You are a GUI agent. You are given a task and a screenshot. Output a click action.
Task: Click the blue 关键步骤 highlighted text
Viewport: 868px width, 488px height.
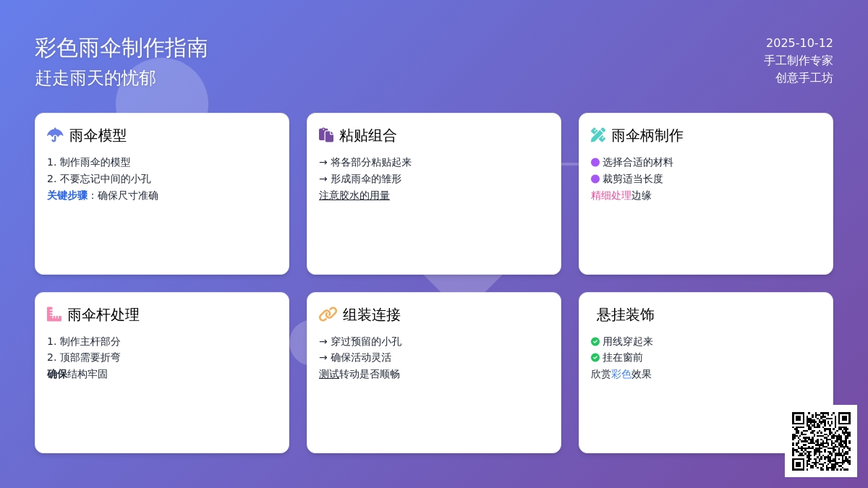pos(67,195)
